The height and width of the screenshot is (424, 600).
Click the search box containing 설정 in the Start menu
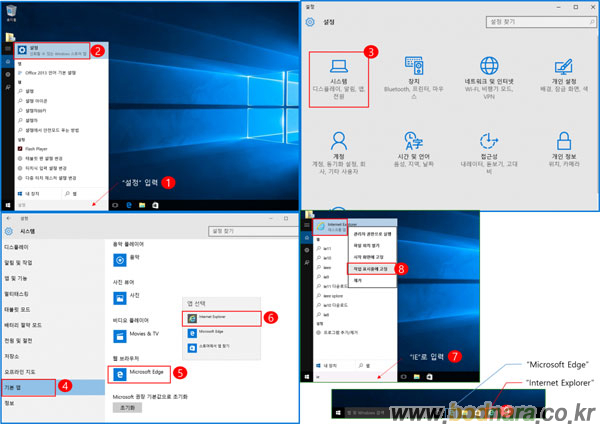(x=61, y=205)
